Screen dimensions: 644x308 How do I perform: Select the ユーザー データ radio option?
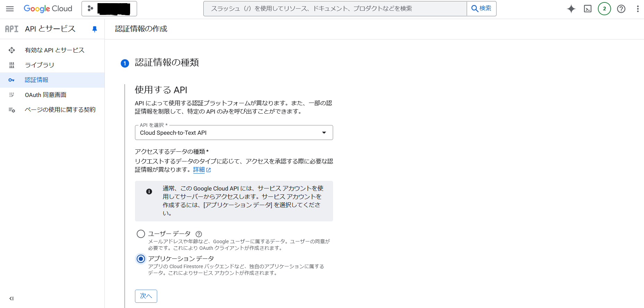141,234
